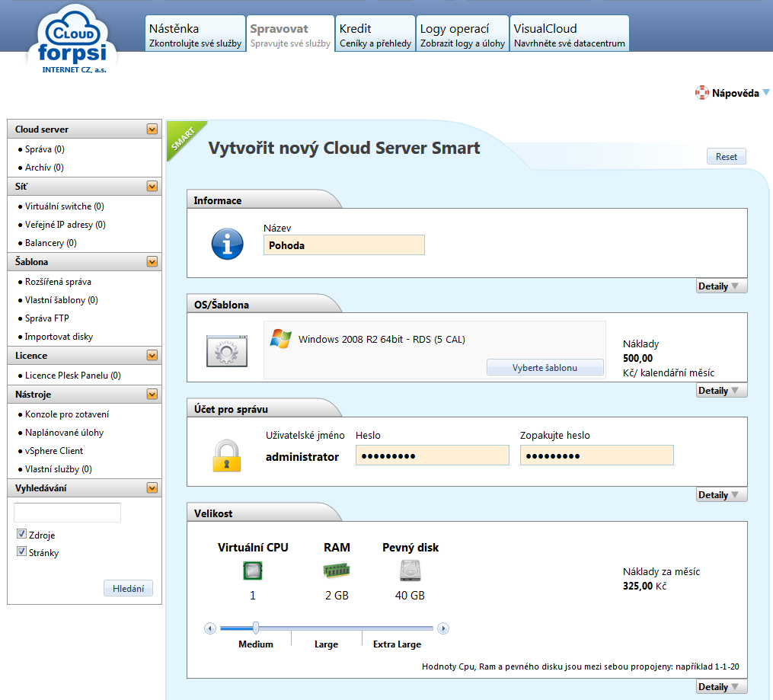Viewport: 773px width, 700px height.
Task: Switch to the VisualCloud tab
Action: click(x=569, y=34)
